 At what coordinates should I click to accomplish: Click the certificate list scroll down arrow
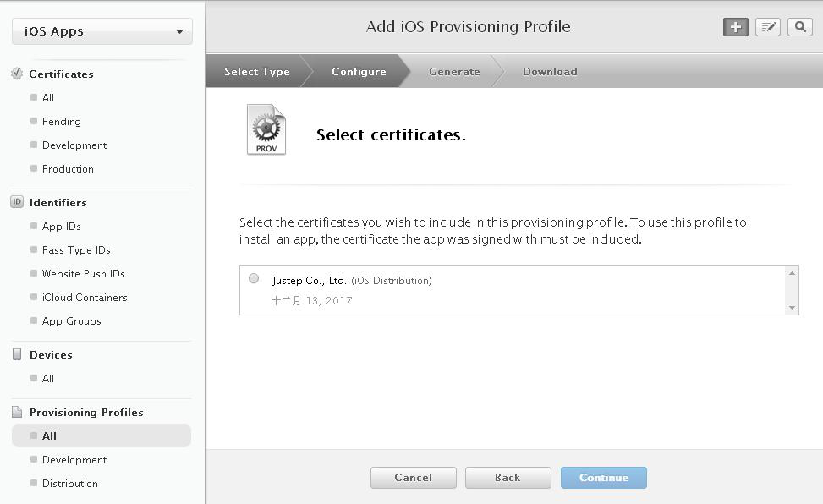click(792, 308)
